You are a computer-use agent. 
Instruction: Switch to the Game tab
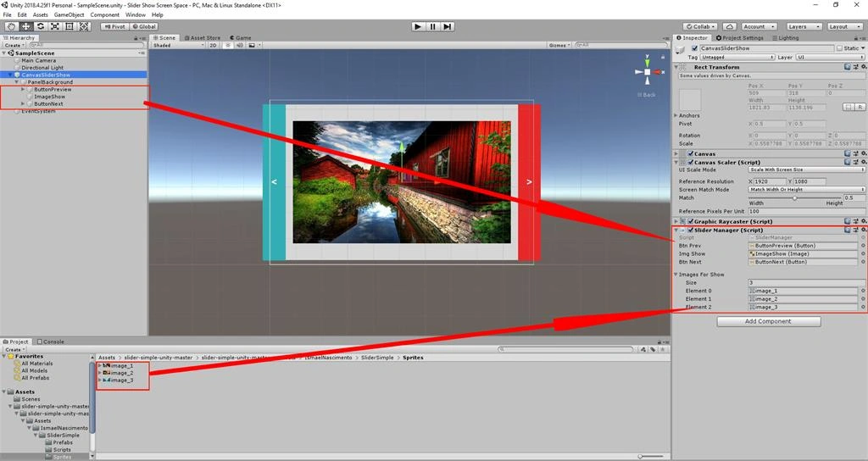pyautogui.click(x=241, y=37)
